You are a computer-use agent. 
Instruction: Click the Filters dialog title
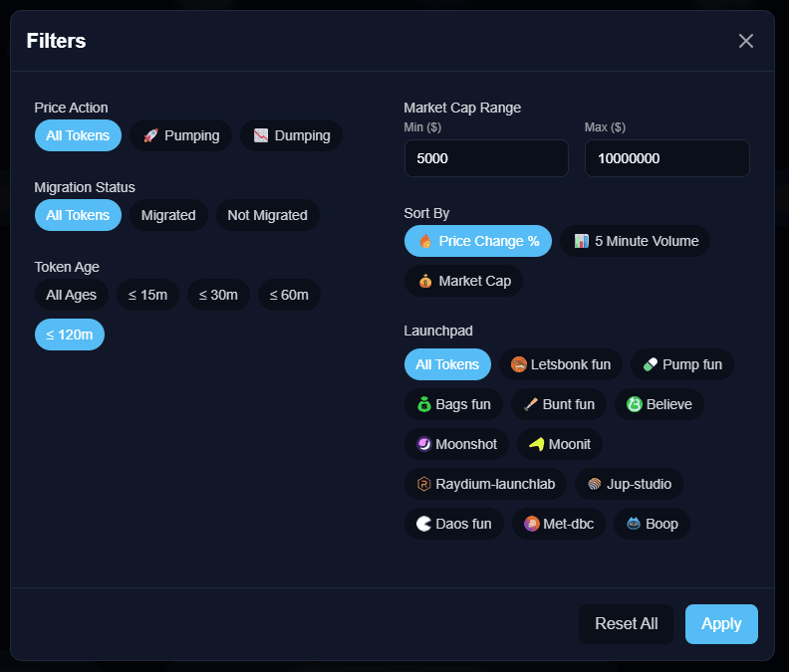(57, 41)
